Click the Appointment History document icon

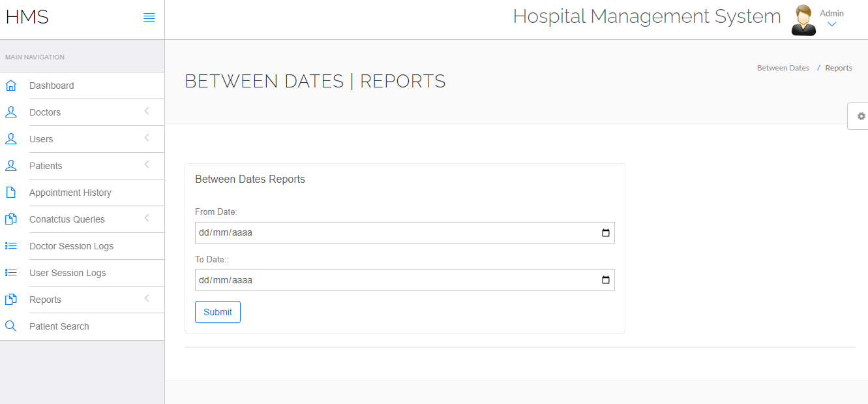coord(10,193)
